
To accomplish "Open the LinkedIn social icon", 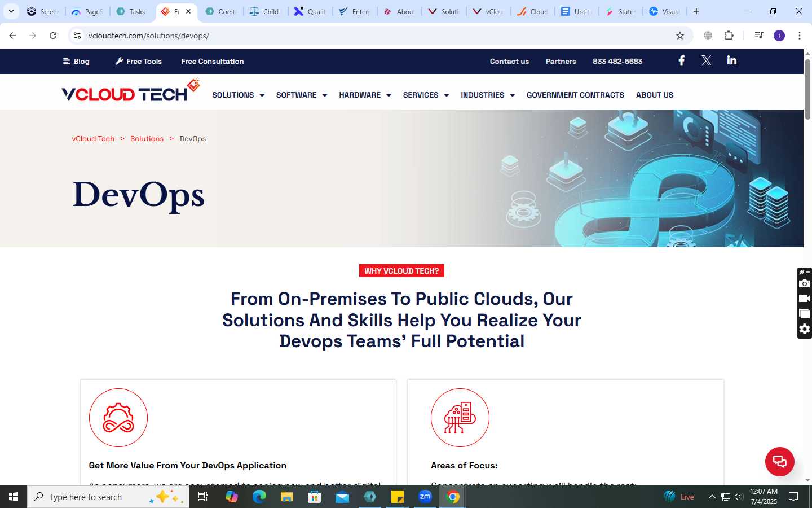I will [x=732, y=60].
